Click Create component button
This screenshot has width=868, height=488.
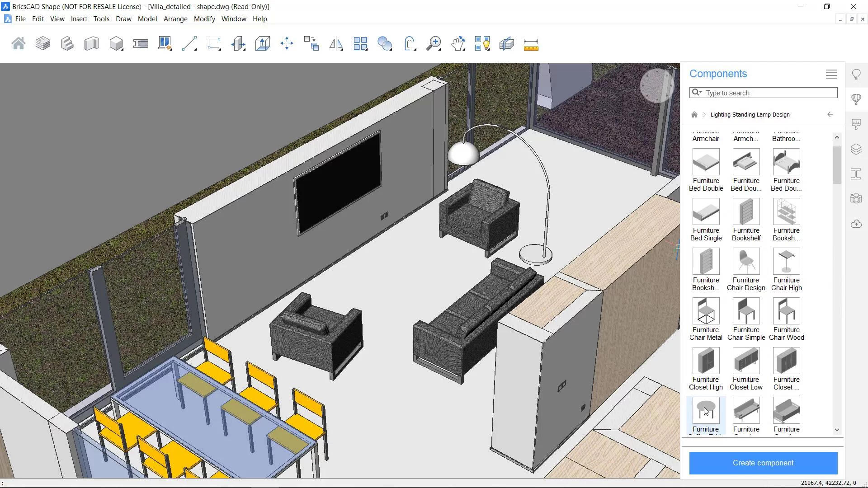point(763,463)
